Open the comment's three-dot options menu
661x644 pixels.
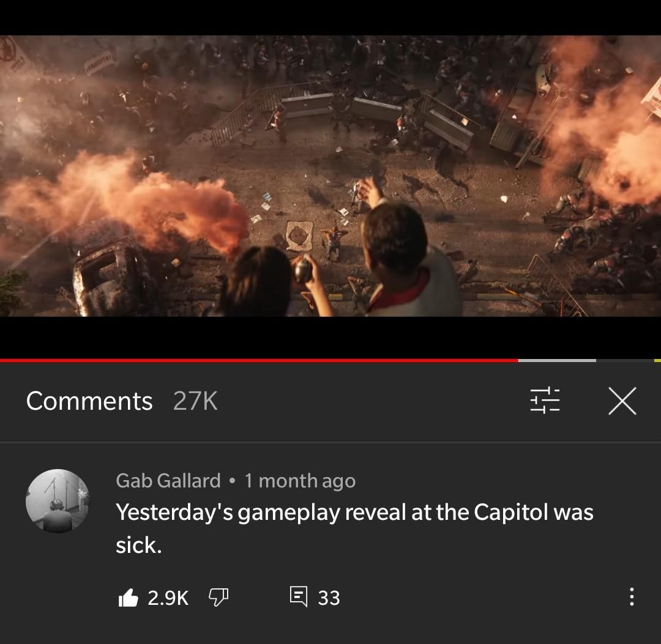click(x=631, y=597)
